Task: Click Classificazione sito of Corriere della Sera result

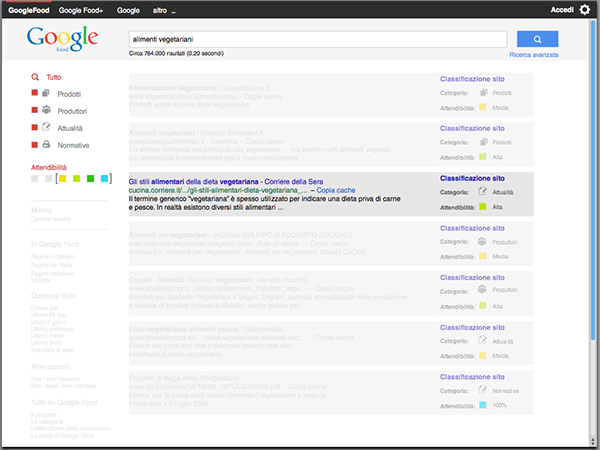Action: click(472, 178)
